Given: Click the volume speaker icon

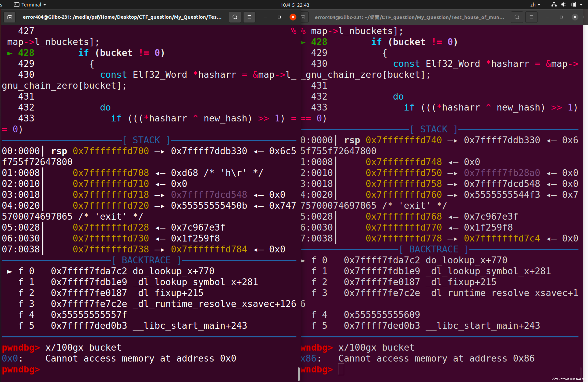Looking at the screenshot, I should (564, 5).
